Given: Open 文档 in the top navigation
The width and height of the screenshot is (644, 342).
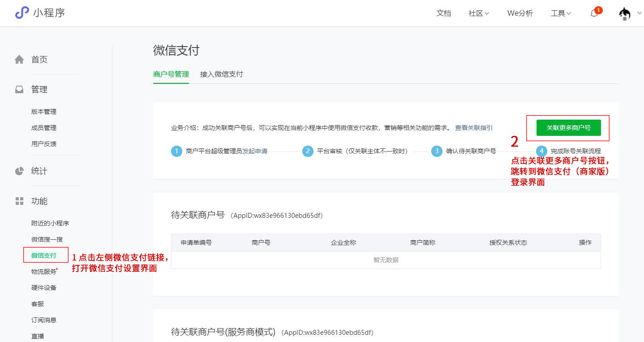Looking at the screenshot, I should point(443,13).
